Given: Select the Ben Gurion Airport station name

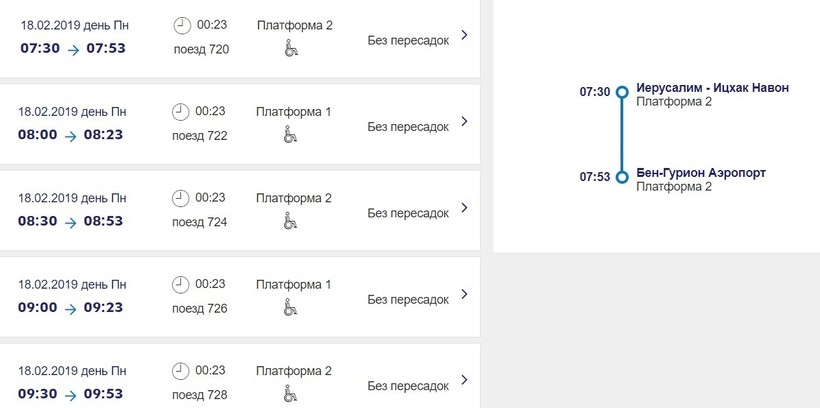Looking at the screenshot, I should tap(701, 173).
